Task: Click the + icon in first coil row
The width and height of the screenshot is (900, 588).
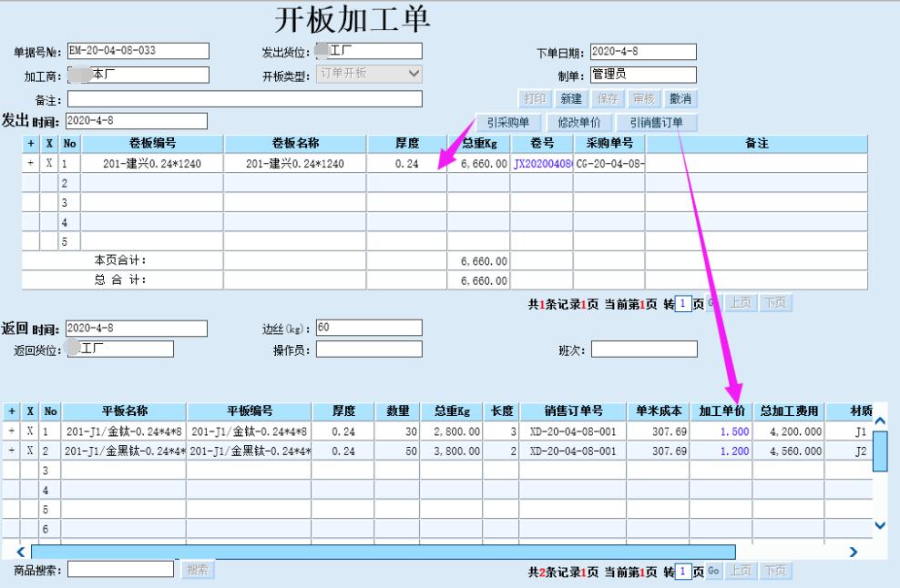Action: coord(30,164)
